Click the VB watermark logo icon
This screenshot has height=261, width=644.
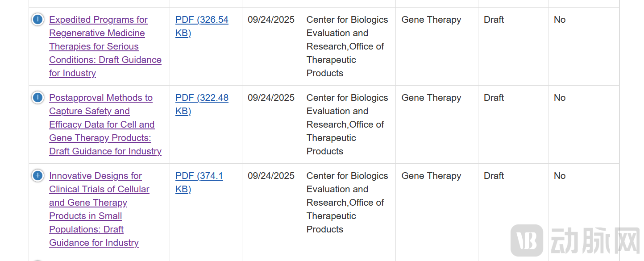pos(527,241)
